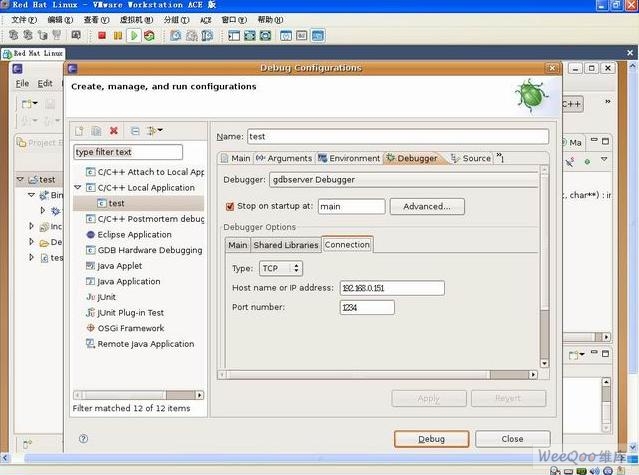The width and height of the screenshot is (639, 475).
Task: Click the configuration list horizontal scrollbar
Action: pos(138,395)
